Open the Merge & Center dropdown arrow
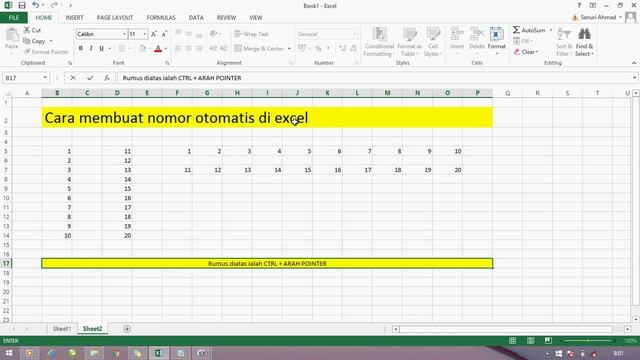 pos(289,49)
